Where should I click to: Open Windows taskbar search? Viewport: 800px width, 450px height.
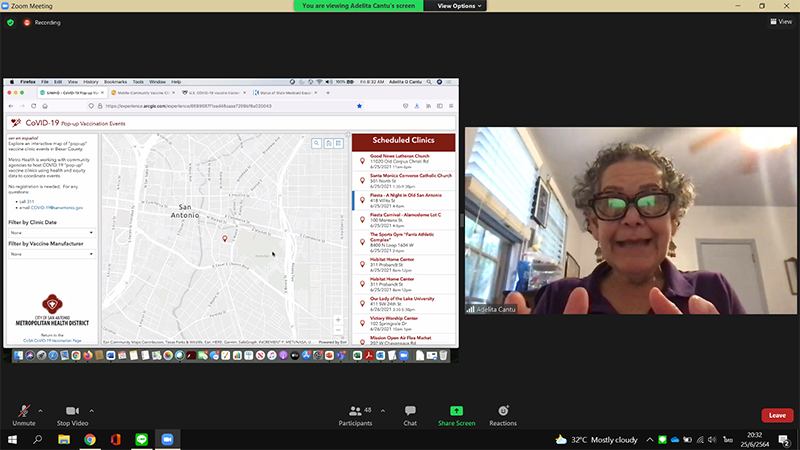tap(37, 439)
